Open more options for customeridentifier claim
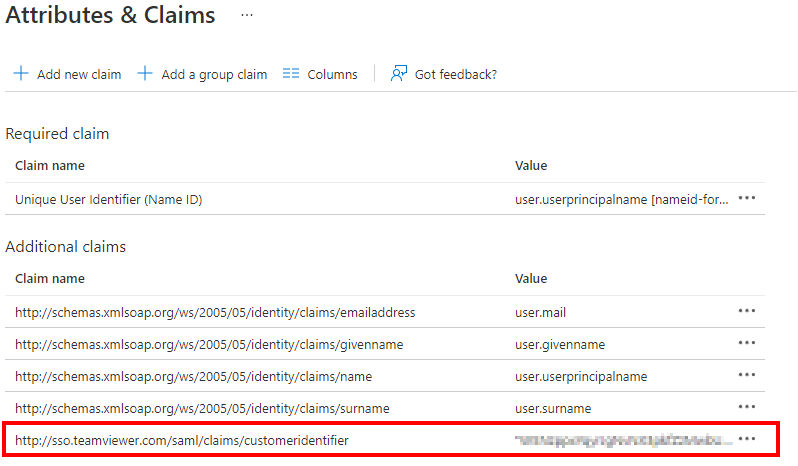 747,439
